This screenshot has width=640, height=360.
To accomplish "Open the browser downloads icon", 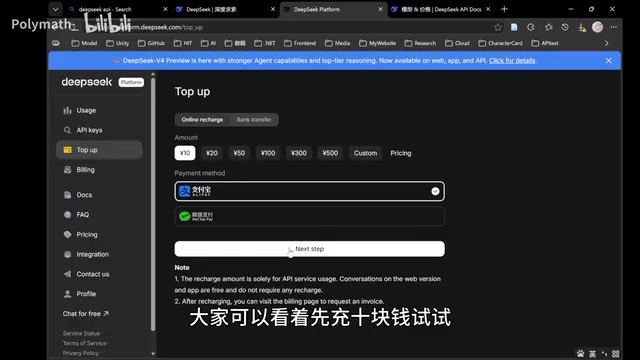I will pyautogui.click(x=581, y=27).
